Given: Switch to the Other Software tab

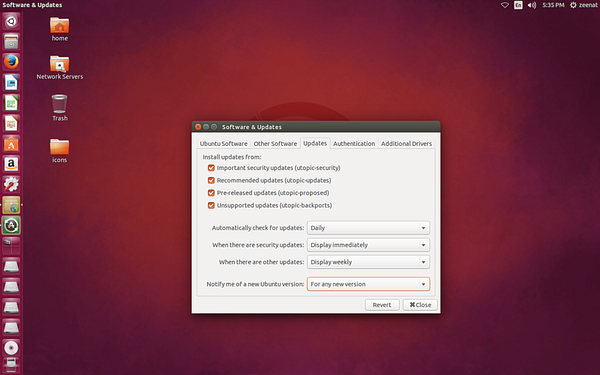Looking at the screenshot, I should 275,143.
